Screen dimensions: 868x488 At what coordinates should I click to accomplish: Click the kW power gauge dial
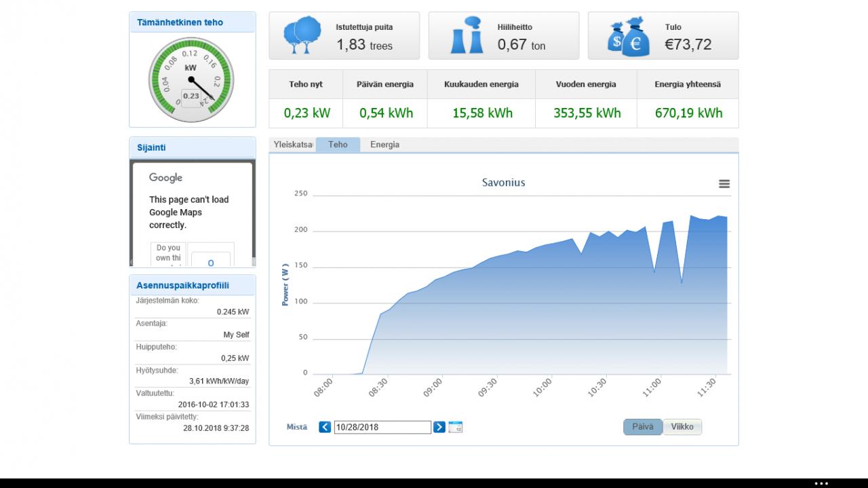click(x=191, y=80)
